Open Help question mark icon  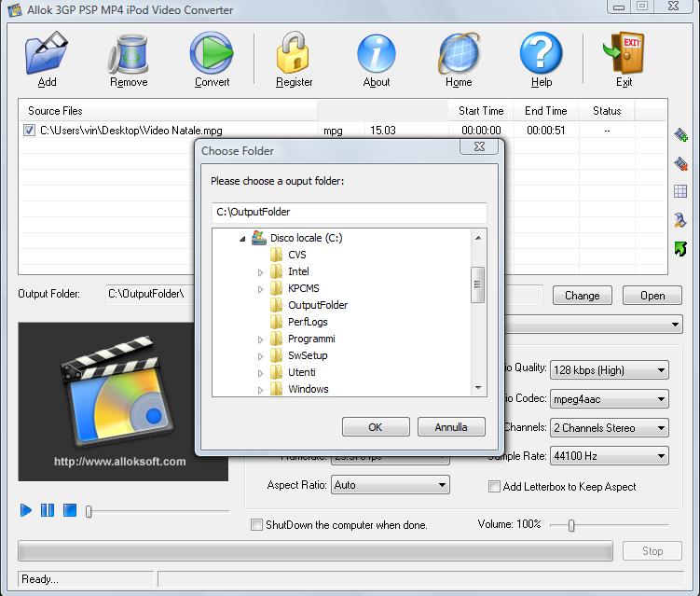(541, 53)
